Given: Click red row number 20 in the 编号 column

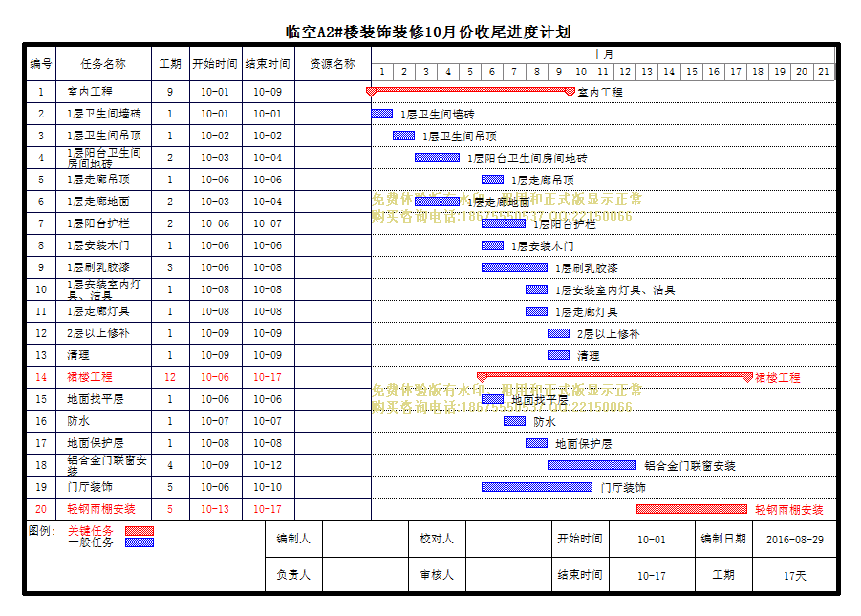Looking at the screenshot, I should 41,509.
